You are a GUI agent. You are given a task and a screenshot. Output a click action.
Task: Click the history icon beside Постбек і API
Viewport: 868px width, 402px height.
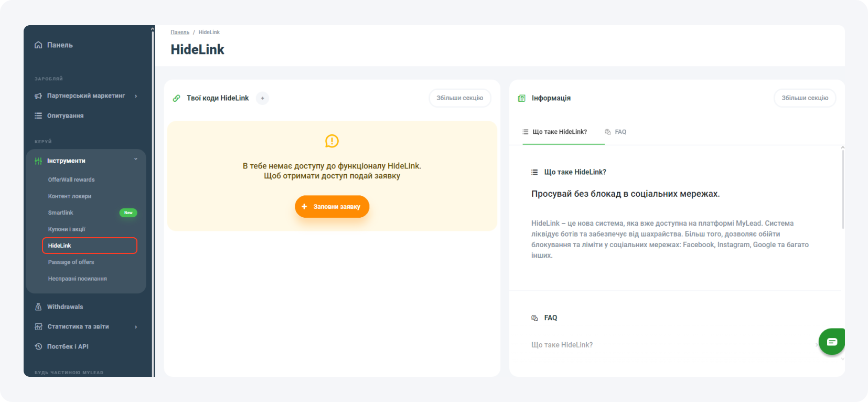38,347
